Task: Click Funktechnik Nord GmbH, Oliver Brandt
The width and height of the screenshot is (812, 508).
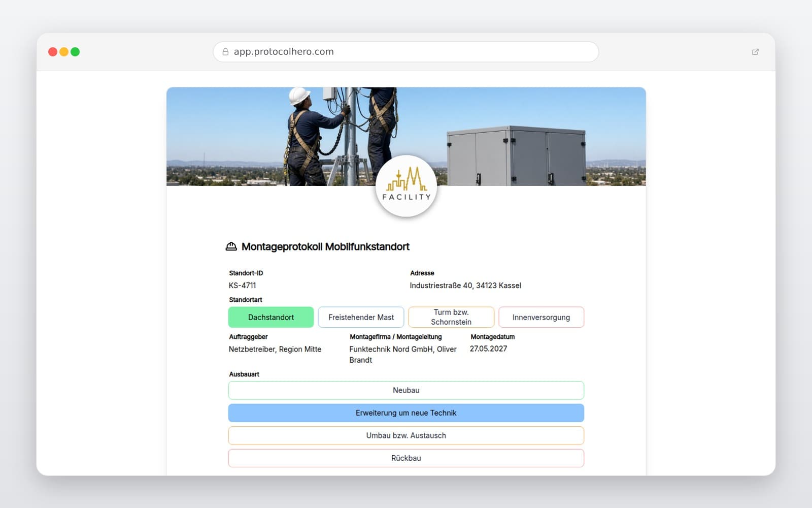Action: click(x=403, y=355)
